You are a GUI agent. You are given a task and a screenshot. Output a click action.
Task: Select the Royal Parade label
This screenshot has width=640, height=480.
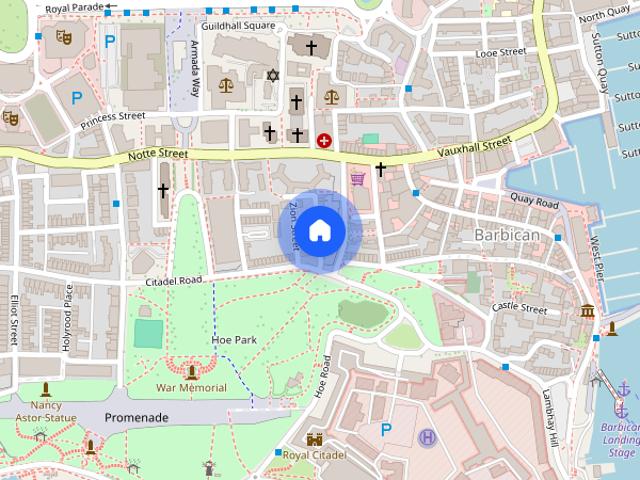pos(75,8)
